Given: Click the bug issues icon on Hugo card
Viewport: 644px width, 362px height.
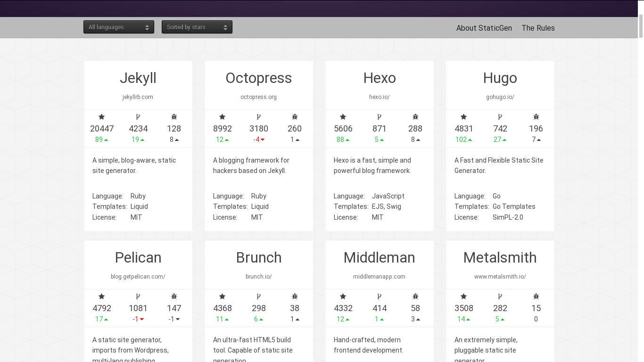Looking at the screenshot, I should pyautogui.click(x=536, y=117).
